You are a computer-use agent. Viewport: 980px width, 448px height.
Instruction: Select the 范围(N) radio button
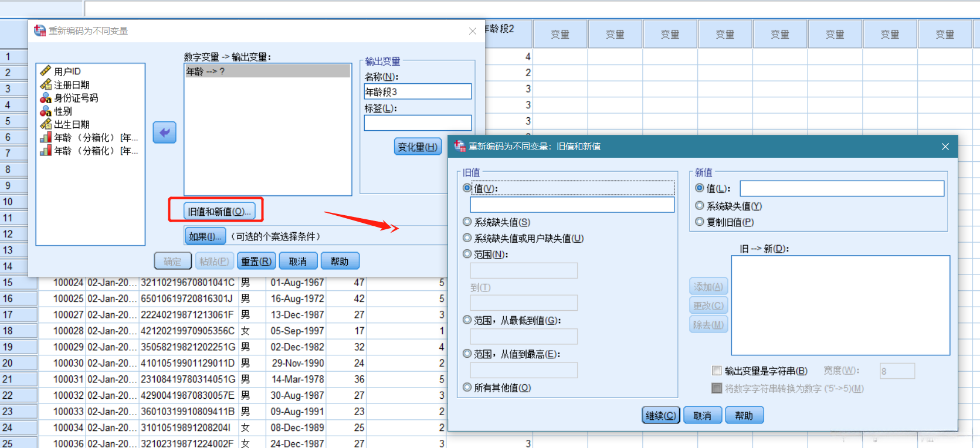tap(467, 254)
